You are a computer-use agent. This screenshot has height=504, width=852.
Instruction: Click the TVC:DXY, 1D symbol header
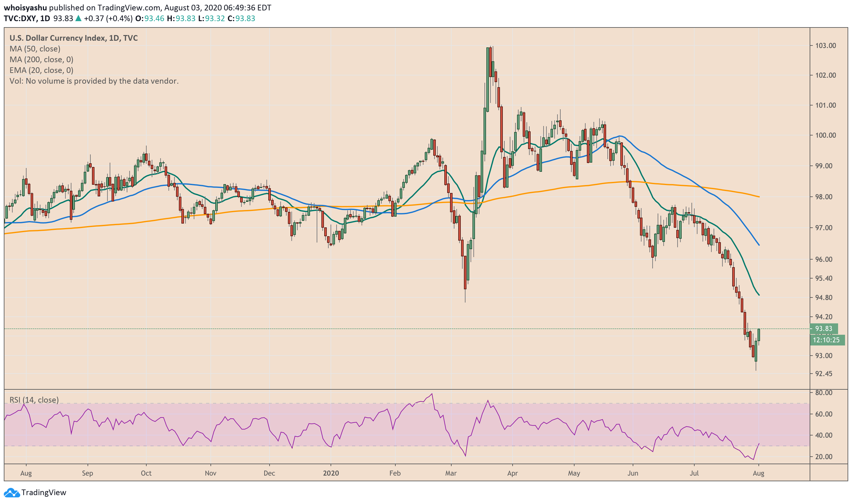click(x=27, y=18)
